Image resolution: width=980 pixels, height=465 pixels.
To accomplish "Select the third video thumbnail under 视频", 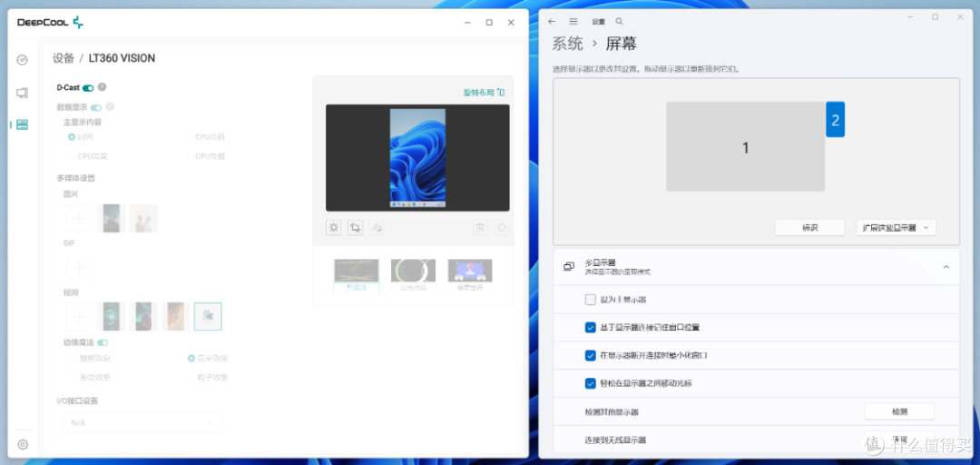I will [x=176, y=316].
